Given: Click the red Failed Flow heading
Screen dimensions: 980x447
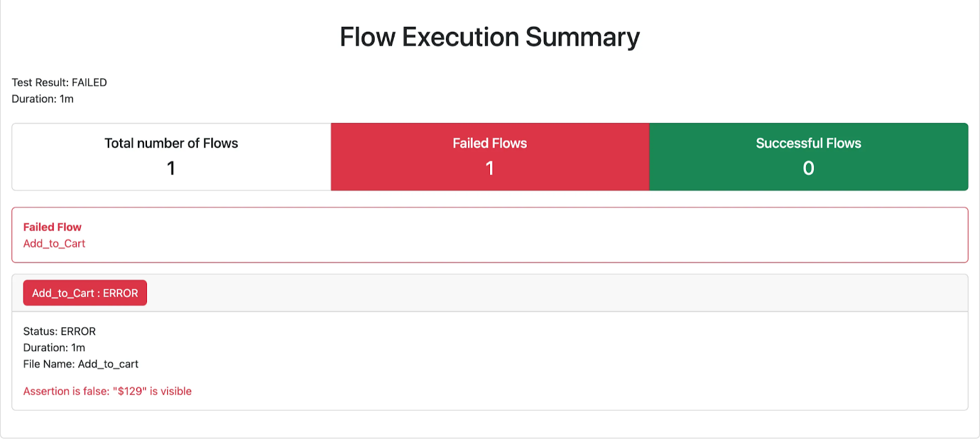Looking at the screenshot, I should tap(52, 227).
